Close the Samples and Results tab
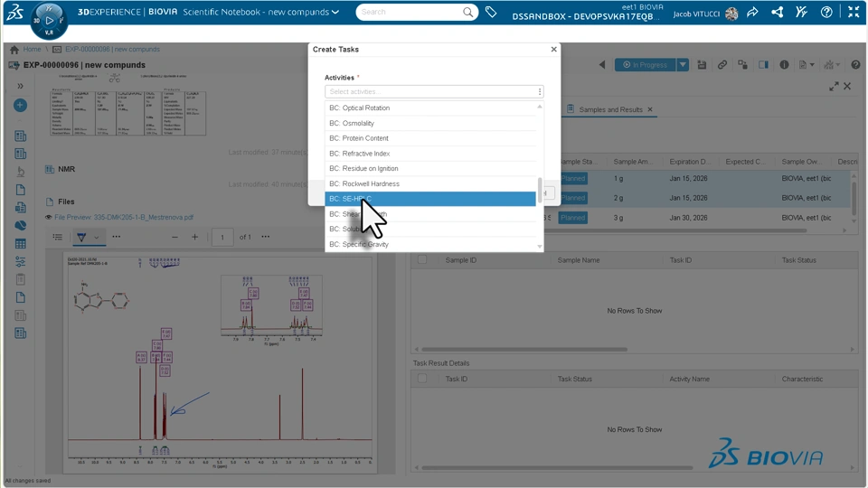This screenshot has height=488, width=868. pos(650,109)
